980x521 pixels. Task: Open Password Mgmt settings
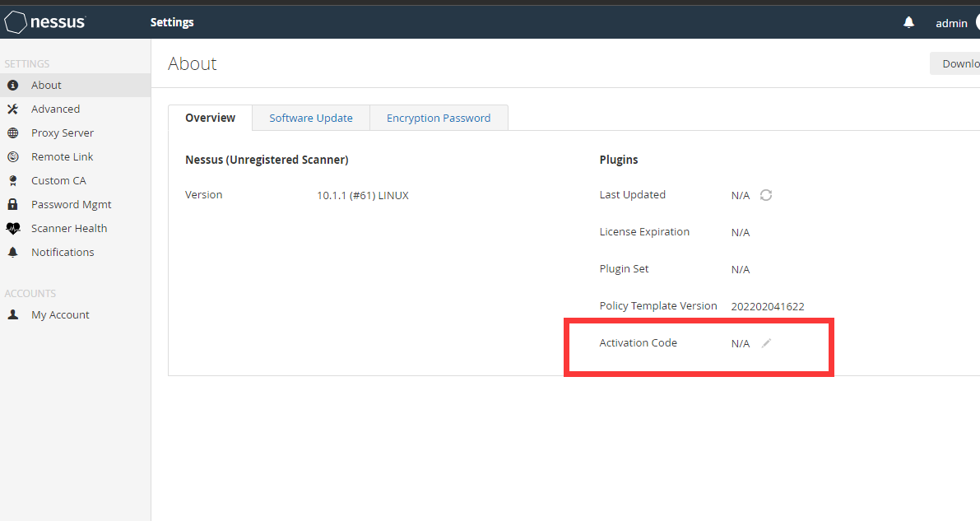[75, 204]
